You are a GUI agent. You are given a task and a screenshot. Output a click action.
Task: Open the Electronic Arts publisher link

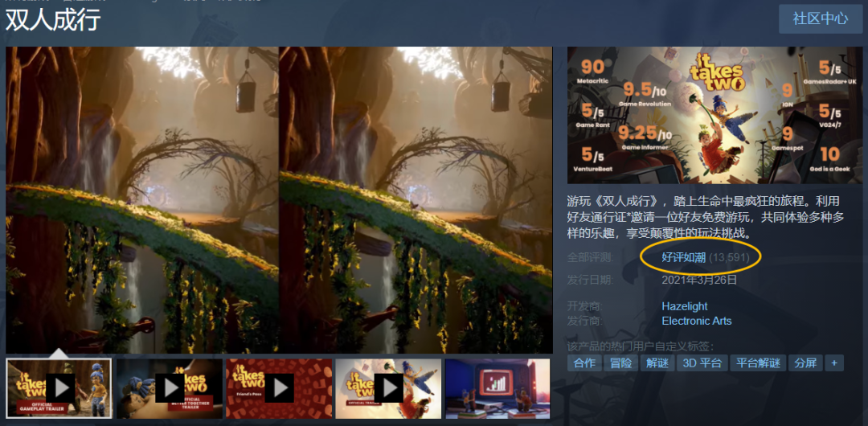(696, 321)
